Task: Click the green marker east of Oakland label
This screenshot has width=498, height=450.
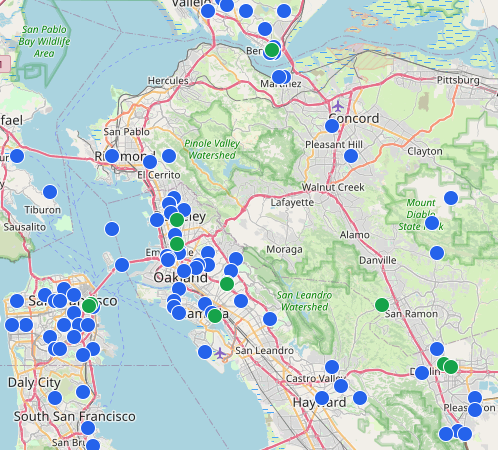Action: click(227, 284)
